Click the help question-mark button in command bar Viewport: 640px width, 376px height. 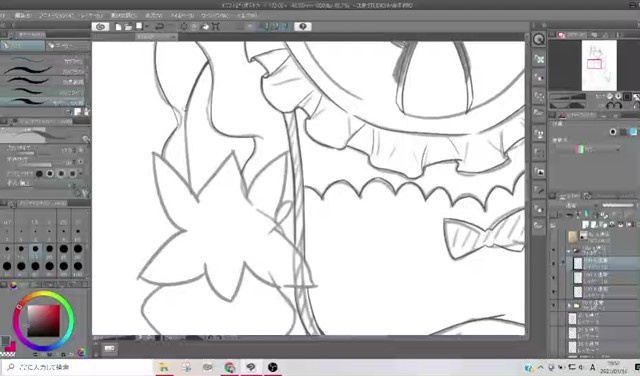click(302, 27)
